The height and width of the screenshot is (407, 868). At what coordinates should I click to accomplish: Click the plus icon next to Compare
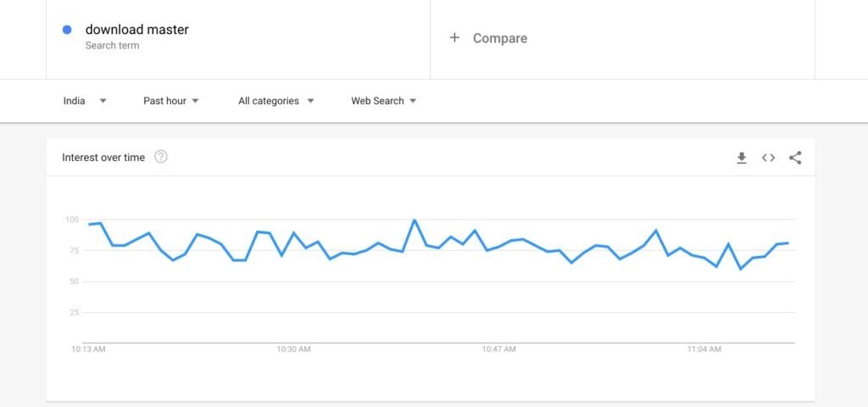pyautogui.click(x=454, y=37)
